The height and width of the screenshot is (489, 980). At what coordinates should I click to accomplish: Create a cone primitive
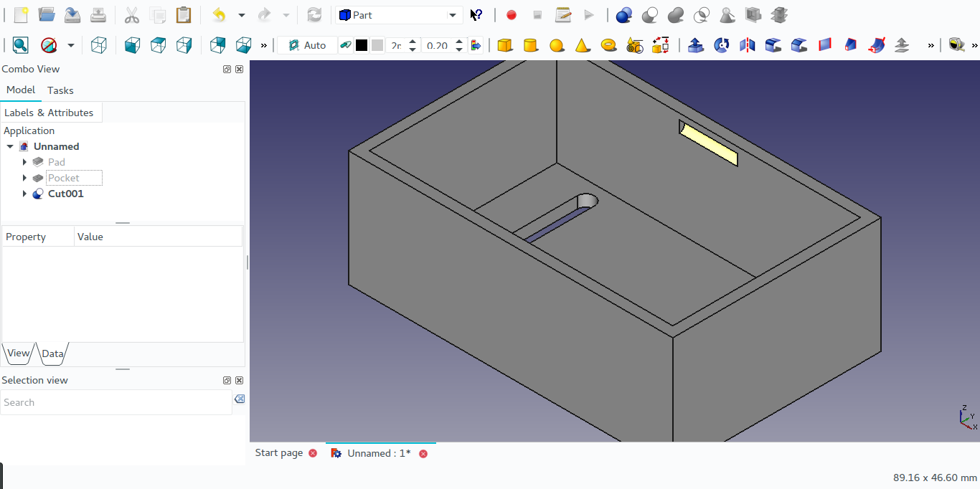tap(583, 45)
